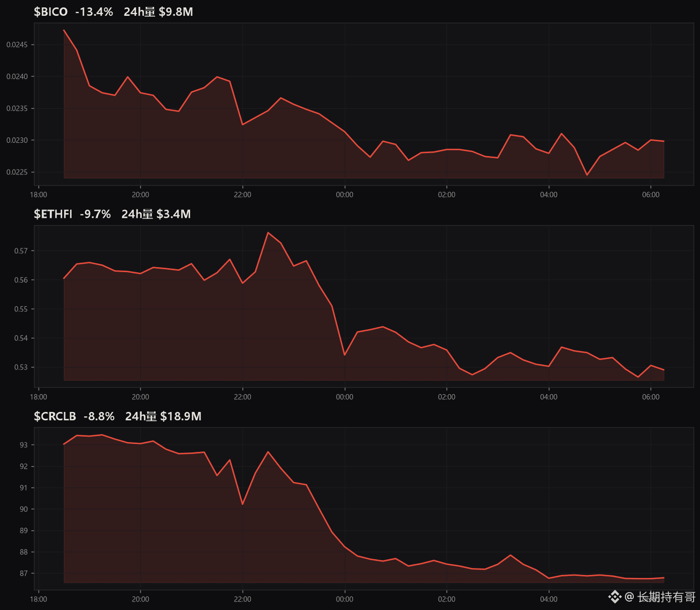This screenshot has height=610, width=700.
Task: Click 00:00 on the CRCLB time axis
Action: [x=345, y=599]
